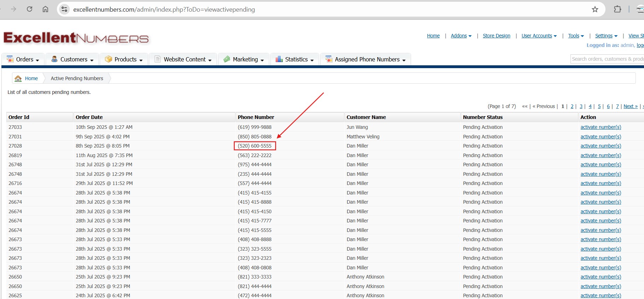Bookmark page with the star icon

click(595, 10)
